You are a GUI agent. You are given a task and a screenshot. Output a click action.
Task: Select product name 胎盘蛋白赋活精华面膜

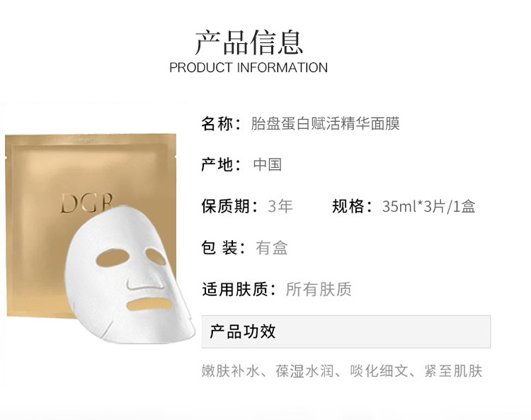coord(325,123)
